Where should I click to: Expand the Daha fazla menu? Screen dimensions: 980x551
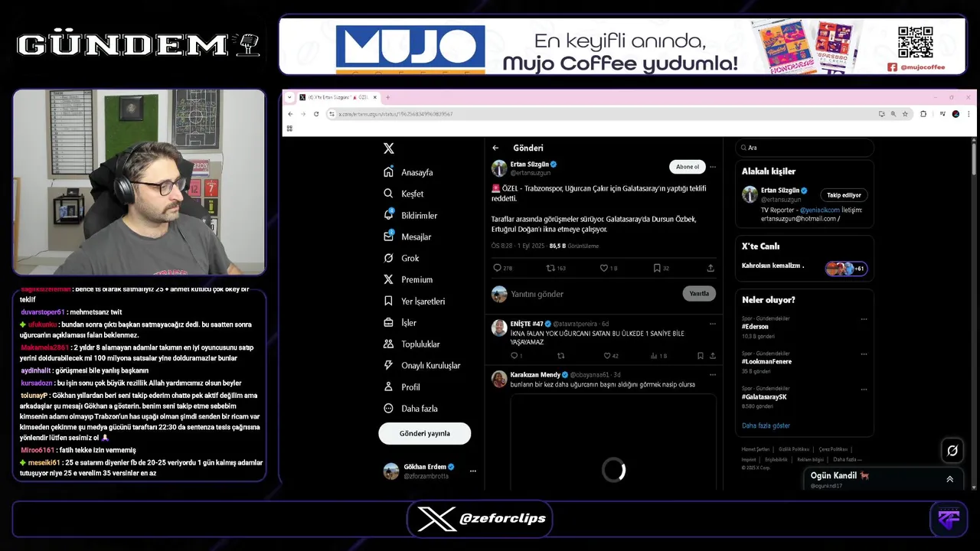point(410,408)
